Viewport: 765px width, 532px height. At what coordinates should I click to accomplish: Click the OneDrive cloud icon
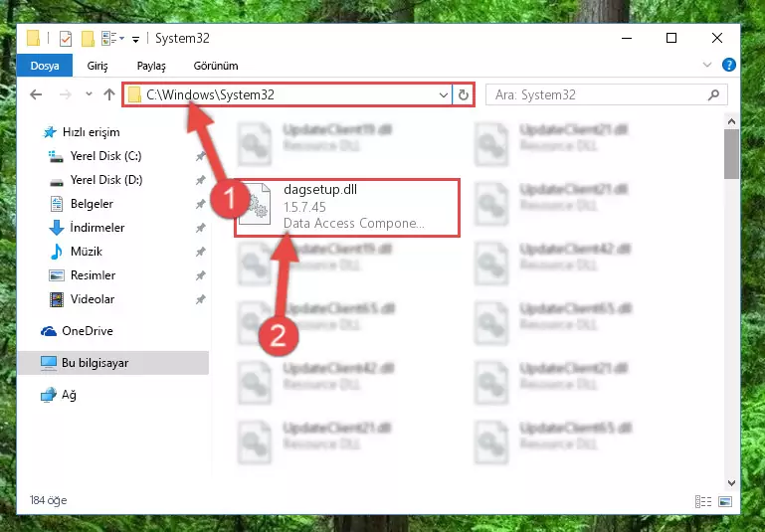[49, 331]
